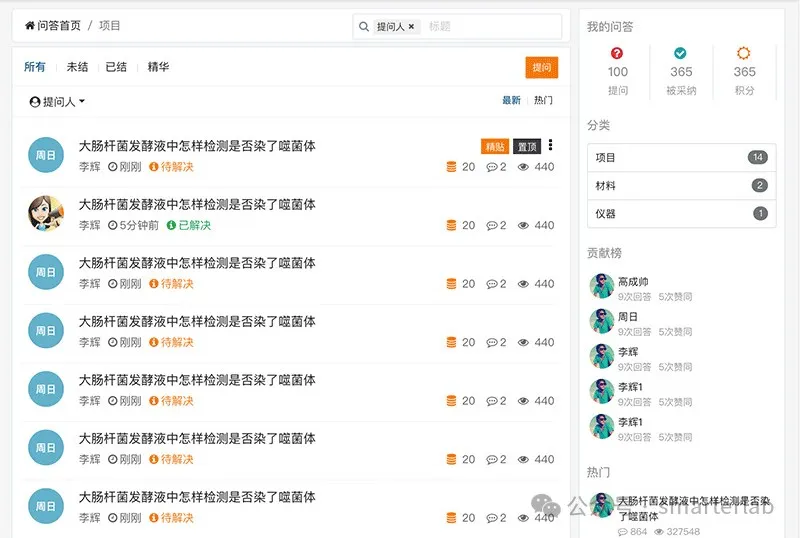
Task: Open the 提问人 filter dropdown
Action: 57,102
